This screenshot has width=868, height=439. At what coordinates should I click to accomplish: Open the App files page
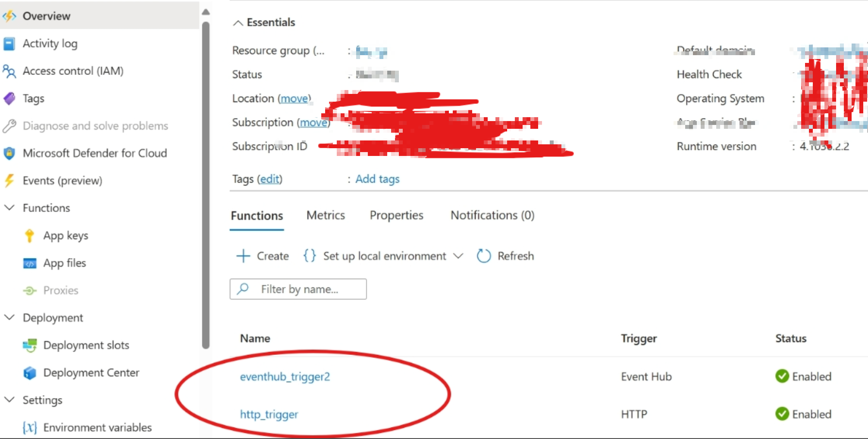click(64, 263)
